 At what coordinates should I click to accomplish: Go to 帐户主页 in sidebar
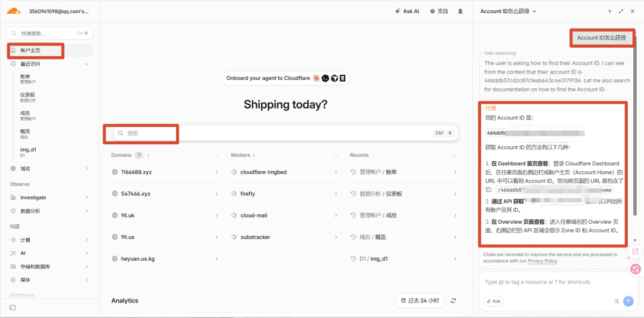[x=49, y=51]
